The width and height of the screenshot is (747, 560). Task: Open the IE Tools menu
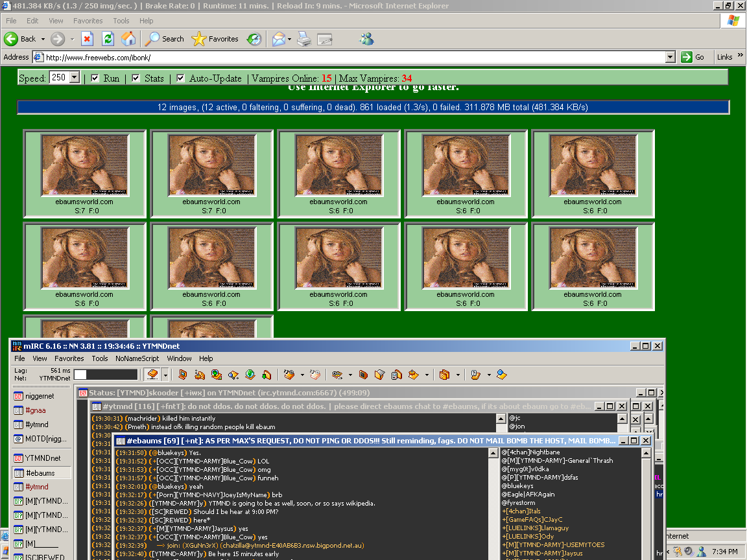point(121,21)
